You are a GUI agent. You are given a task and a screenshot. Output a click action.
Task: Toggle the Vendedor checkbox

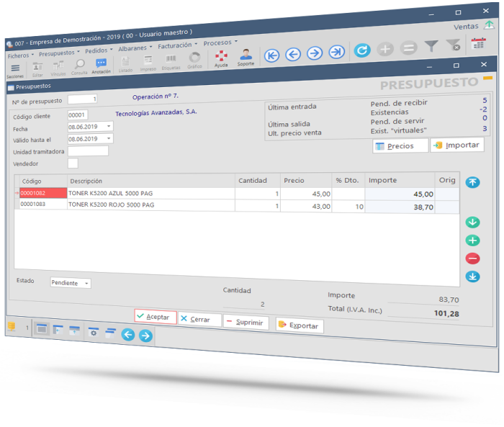pos(73,163)
